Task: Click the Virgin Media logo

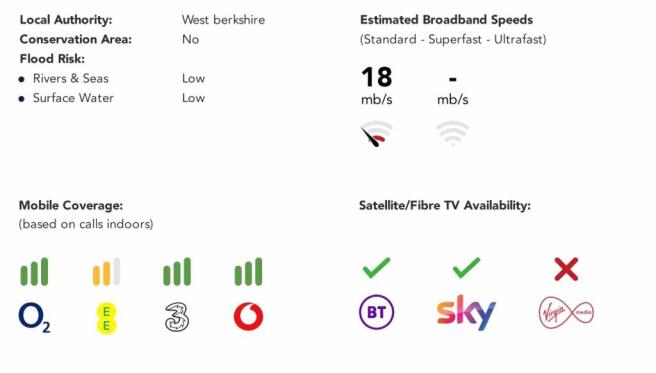Action: pos(566,312)
